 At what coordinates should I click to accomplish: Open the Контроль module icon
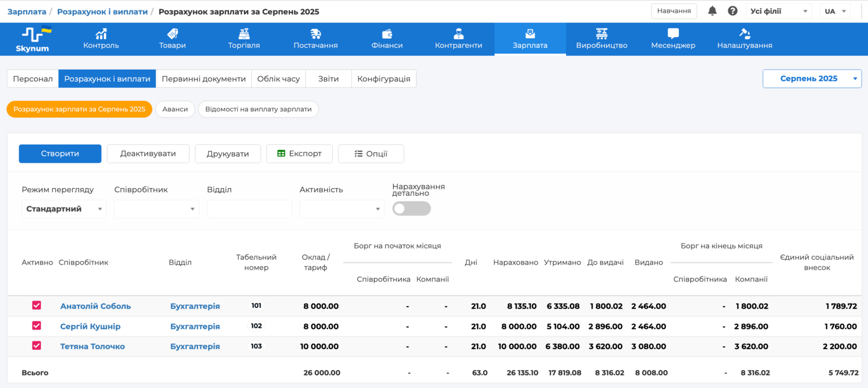point(101,34)
